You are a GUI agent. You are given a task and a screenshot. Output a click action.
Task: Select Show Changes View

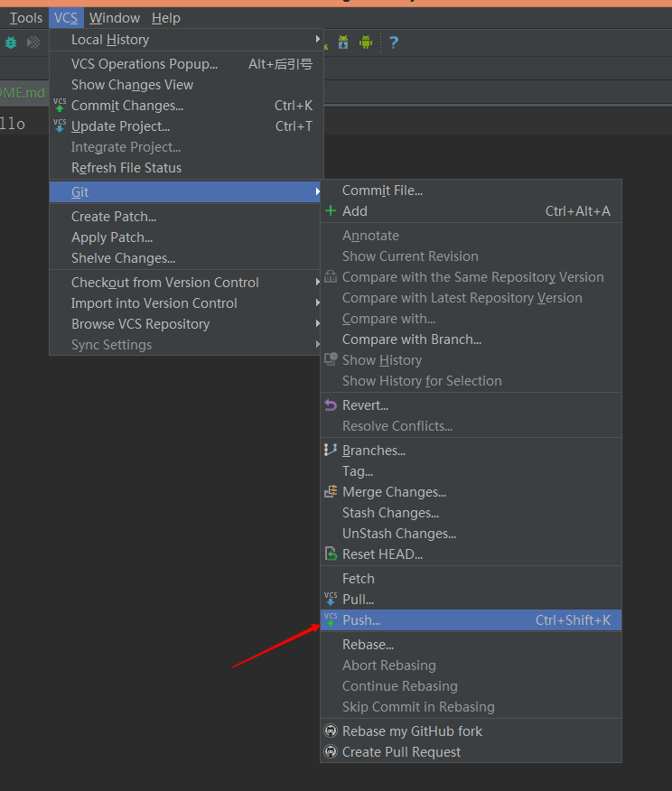point(186,85)
